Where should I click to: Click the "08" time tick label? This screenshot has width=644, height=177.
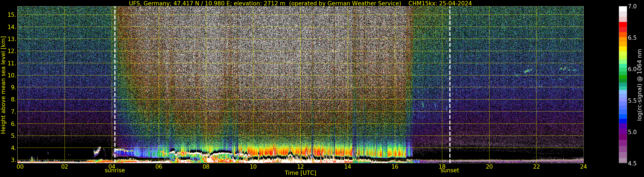[206, 167]
